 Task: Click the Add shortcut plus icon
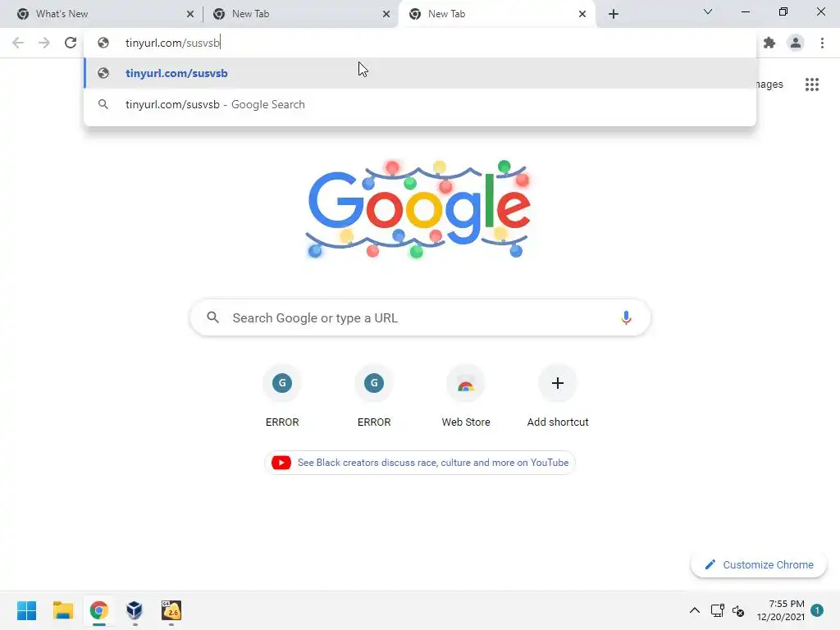coord(558,383)
